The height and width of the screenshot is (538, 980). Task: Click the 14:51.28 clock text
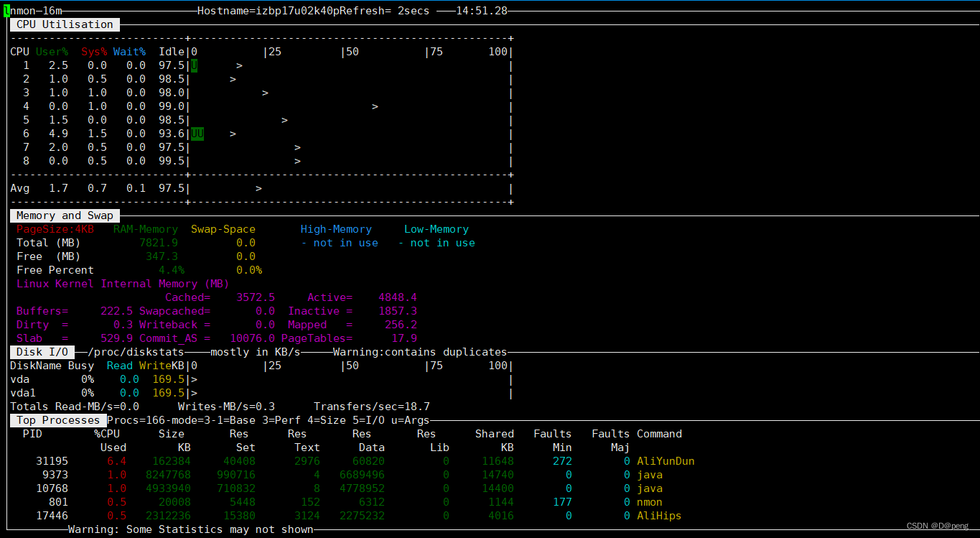pos(482,11)
